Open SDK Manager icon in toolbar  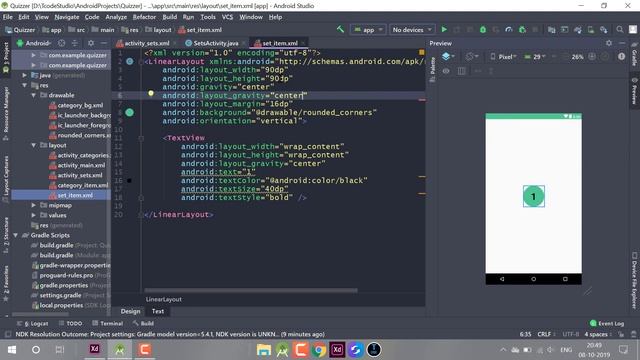point(604,29)
